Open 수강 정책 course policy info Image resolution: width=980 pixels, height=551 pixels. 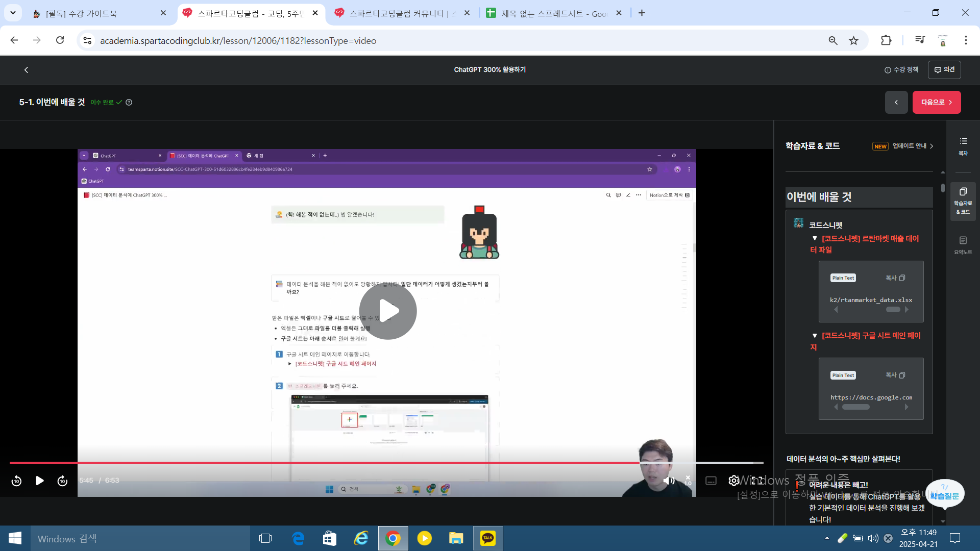[901, 70]
